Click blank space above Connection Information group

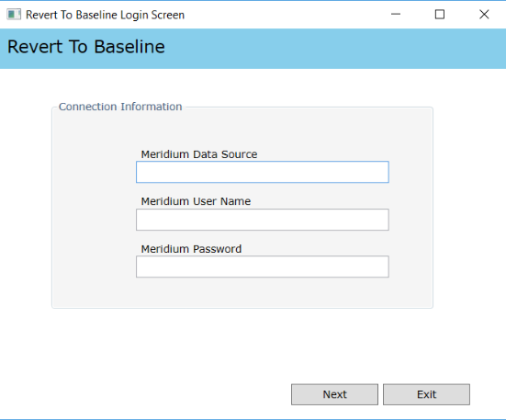click(x=253, y=85)
